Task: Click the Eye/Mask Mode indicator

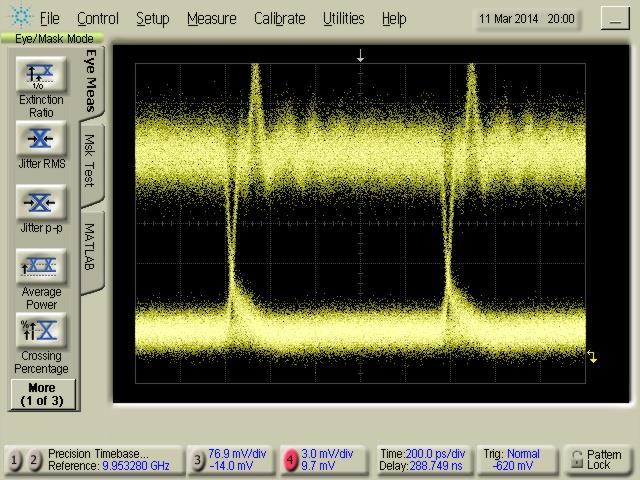Action: [x=53, y=39]
